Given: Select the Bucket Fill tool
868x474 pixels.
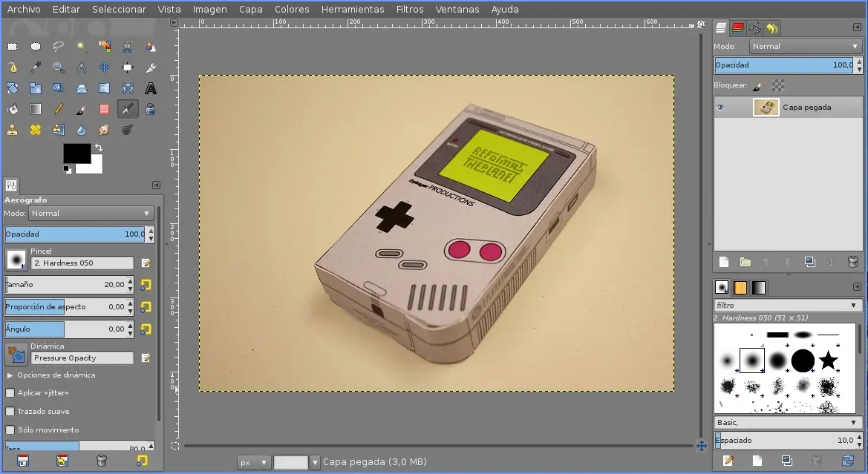Looking at the screenshot, I should pyautogui.click(x=12, y=109).
